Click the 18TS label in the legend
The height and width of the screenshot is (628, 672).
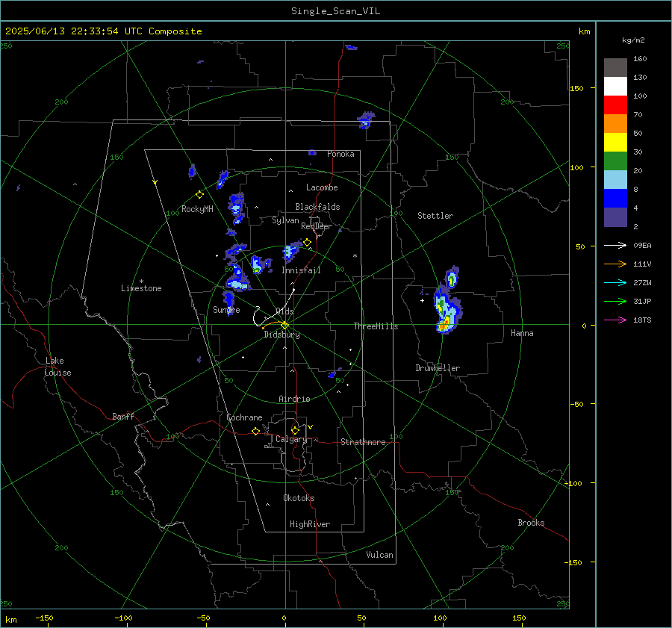click(642, 320)
